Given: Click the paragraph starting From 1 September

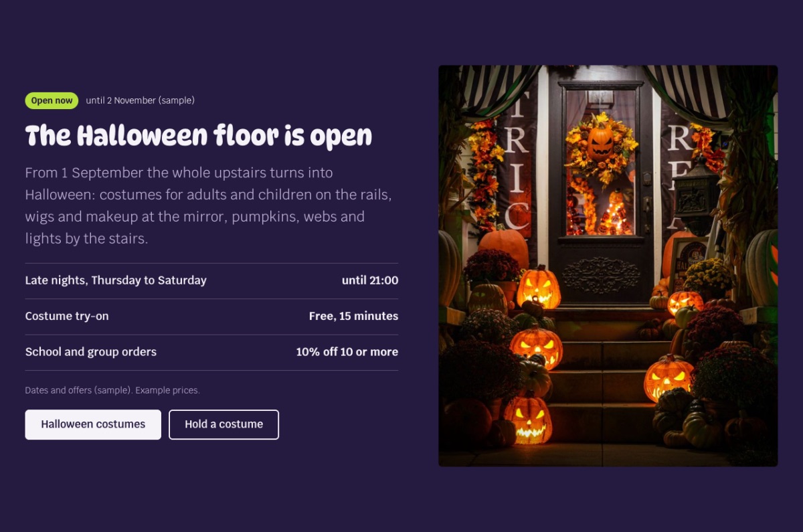Looking at the screenshot, I should tap(208, 205).
